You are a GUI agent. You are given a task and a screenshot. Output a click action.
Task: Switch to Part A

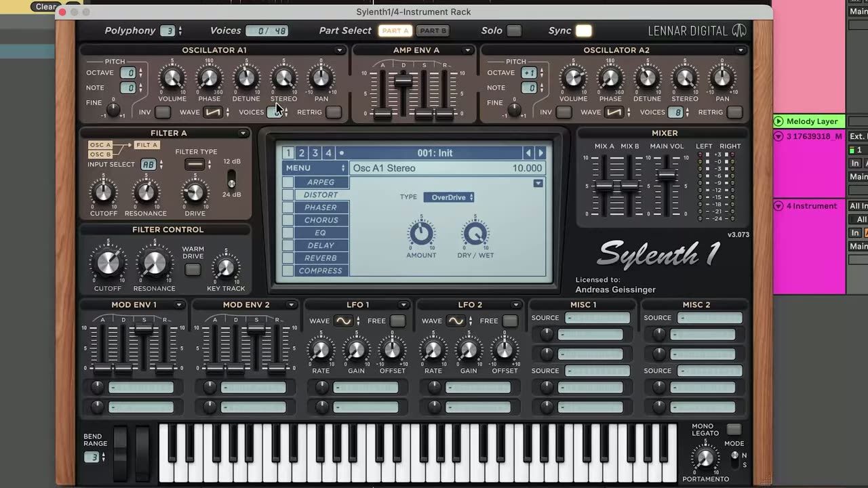[x=395, y=30]
